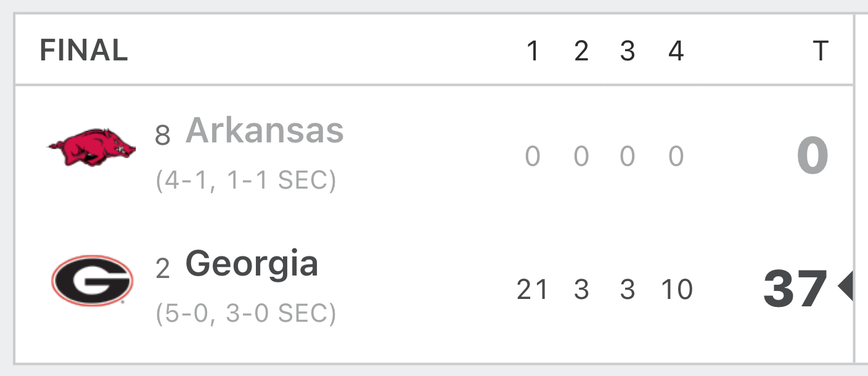Click Arkansas ranking number 8
The width and height of the screenshot is (868, 376).
(163, 135)
